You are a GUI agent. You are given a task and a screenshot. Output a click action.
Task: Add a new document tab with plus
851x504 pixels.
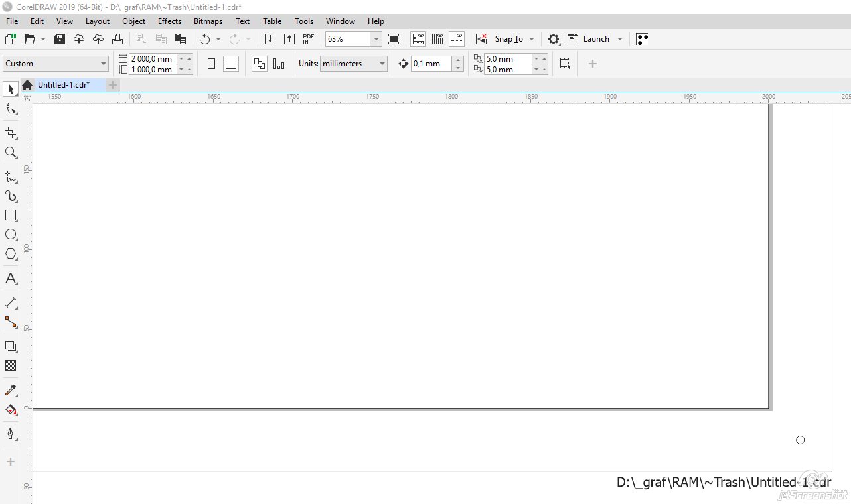click(113, 85)
